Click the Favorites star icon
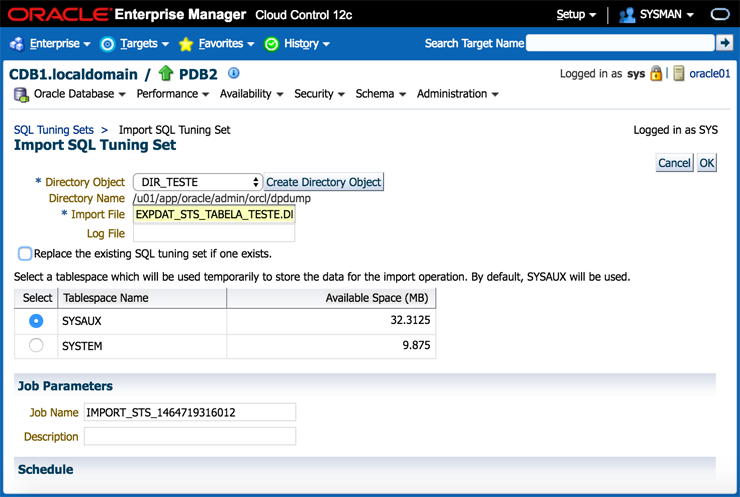This screenshot has height=497, width=740. (x=186, y=44)
